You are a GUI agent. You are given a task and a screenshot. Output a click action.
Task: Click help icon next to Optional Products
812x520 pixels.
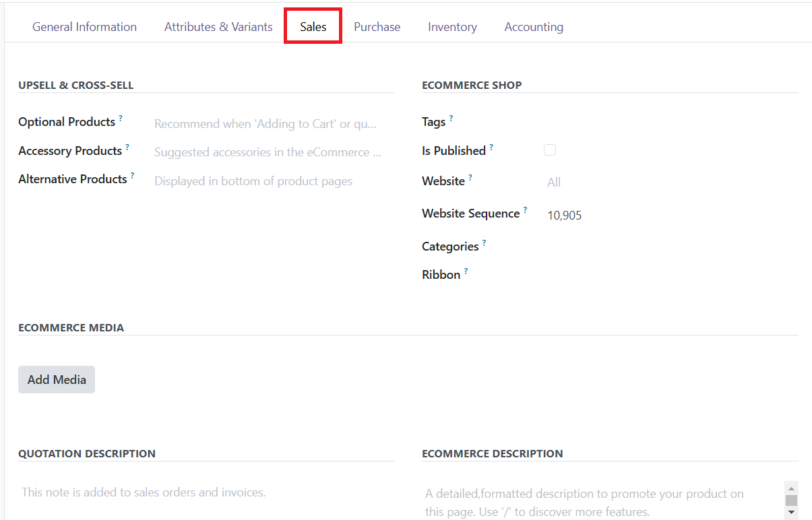[121, 119]
